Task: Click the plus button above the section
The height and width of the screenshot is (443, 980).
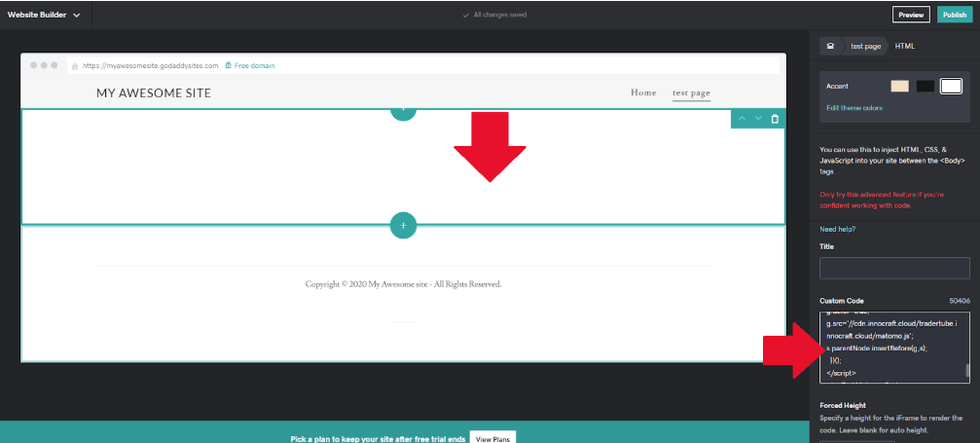Action: point(403,110)
